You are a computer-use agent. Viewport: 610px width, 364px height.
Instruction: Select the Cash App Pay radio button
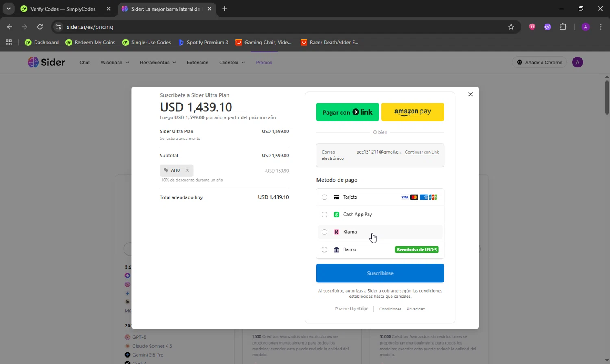325,214
